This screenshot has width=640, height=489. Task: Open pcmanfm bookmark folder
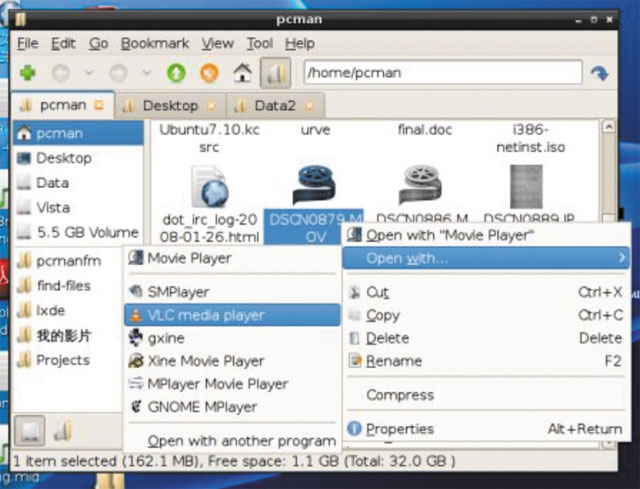[x=68, y=261]
